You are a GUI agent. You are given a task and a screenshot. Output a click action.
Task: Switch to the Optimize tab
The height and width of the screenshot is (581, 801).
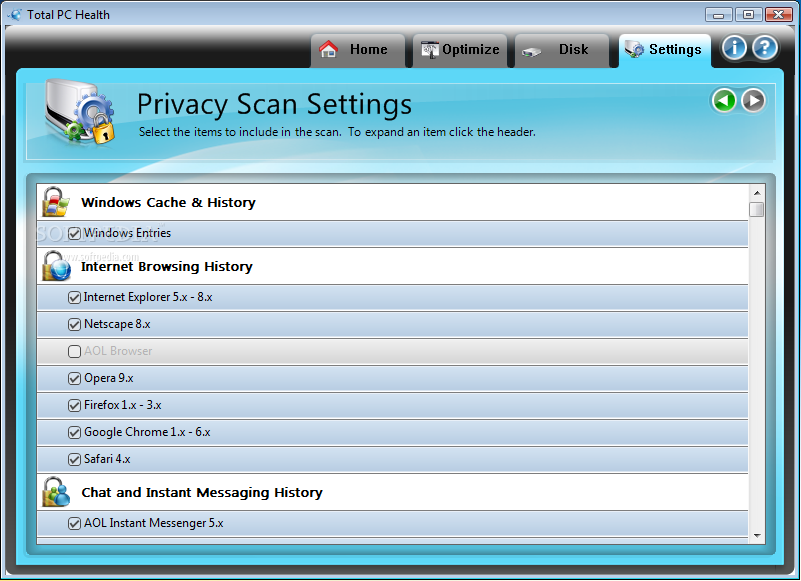point(460,50)
